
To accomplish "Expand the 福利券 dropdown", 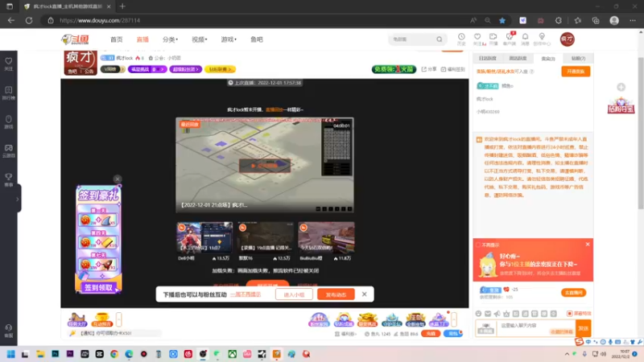I will [346, 334].
